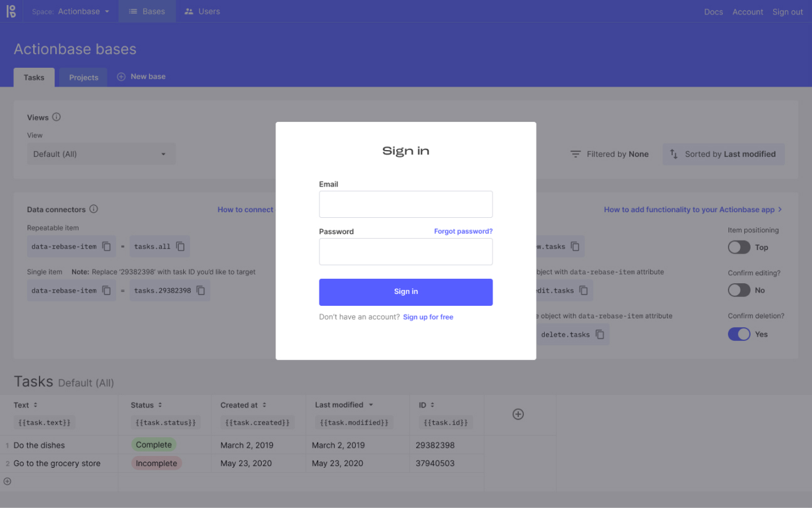Image resolution: width=812 pixels, height=508 pixels.
Task: Click the info icon beside Views
Action: coord(56,117)
